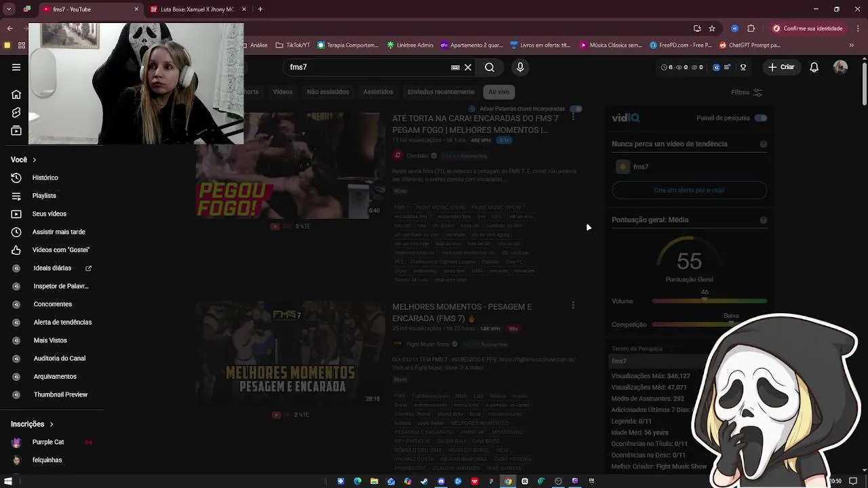Go to YouTube Home icon

pyautogui.click(x=16, y=94)
